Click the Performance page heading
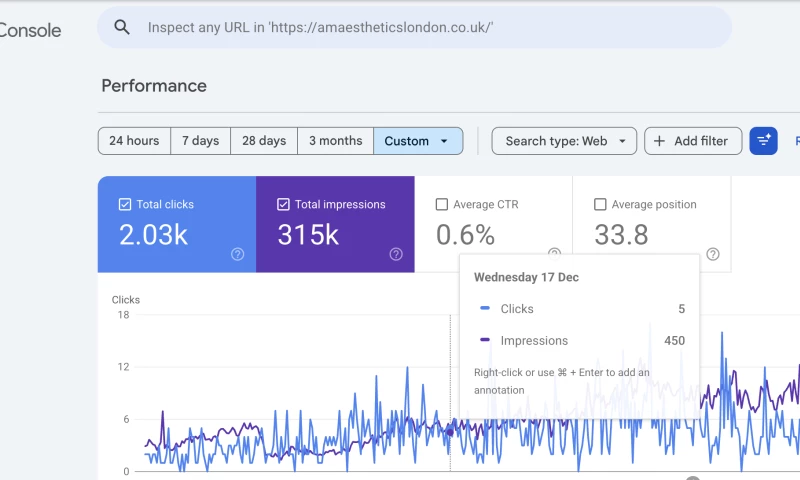Screen dimensions: 800x480 154,86
